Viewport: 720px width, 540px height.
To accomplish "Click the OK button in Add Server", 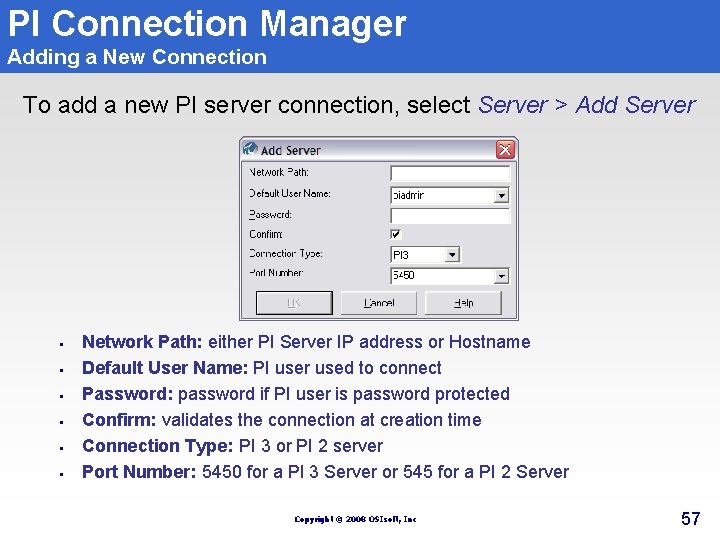I will click(294, 303).
